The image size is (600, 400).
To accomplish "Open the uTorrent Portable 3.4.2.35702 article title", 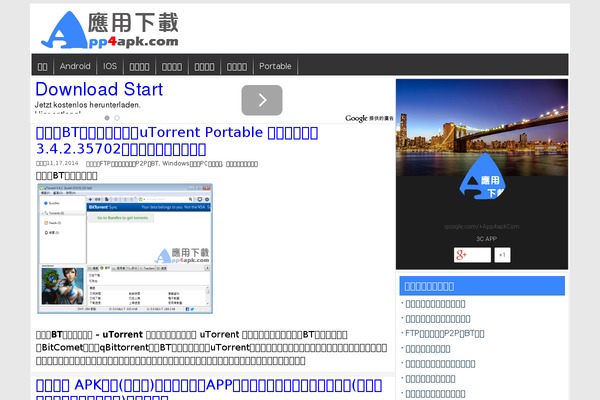I will [x=177, y=140].
